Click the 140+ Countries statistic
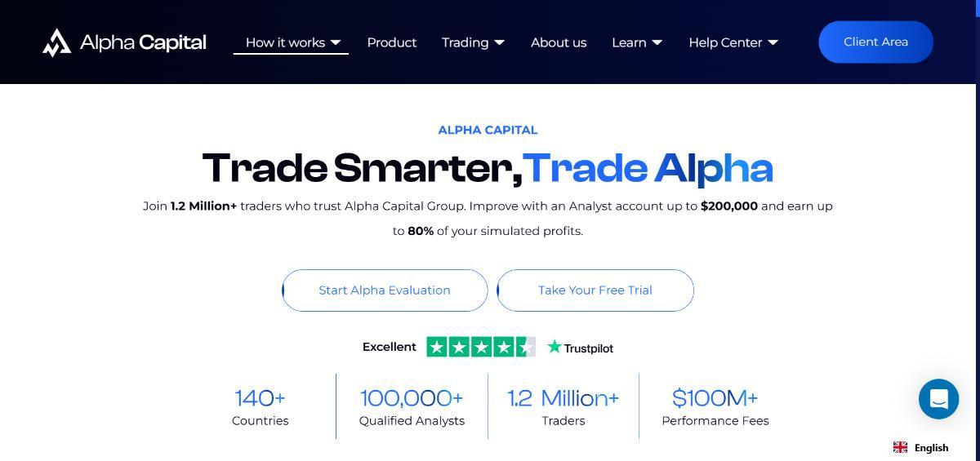This screenshot has height=461, width=980. (x=261, y=407)
